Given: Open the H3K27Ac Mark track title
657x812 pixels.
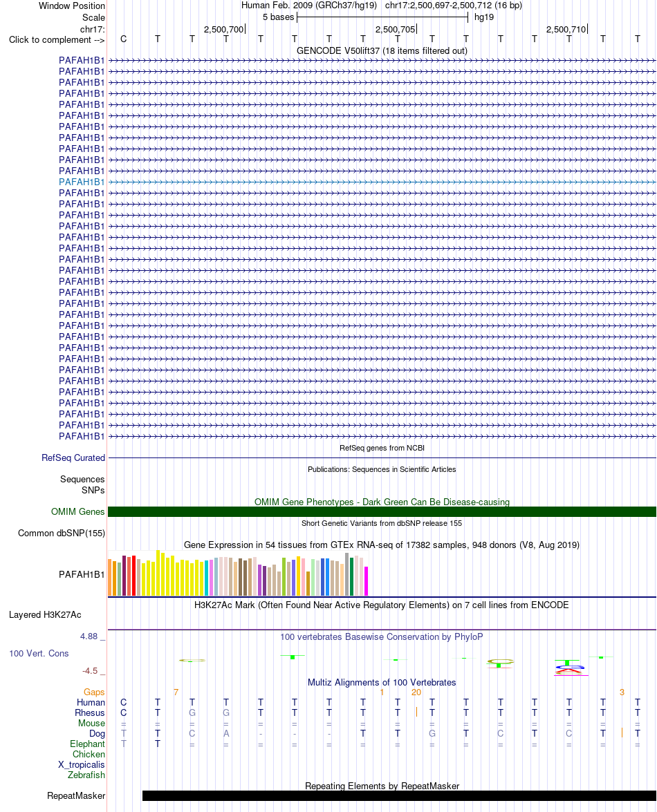Looking at the screenshot, I should (x=382, y=605).
